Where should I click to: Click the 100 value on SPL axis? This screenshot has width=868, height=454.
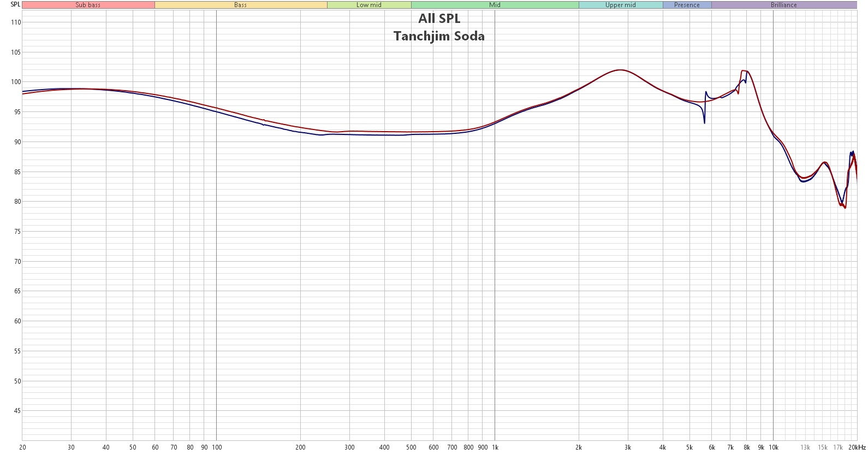(16, 82)
